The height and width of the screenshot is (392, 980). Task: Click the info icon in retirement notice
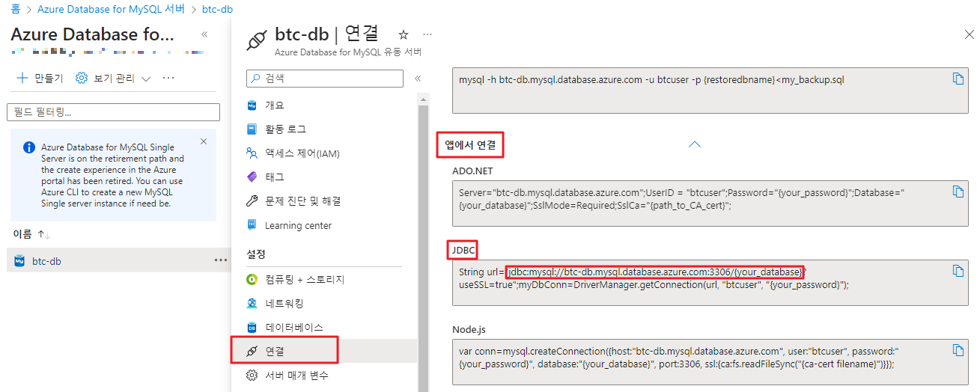[x=29, y=147]
